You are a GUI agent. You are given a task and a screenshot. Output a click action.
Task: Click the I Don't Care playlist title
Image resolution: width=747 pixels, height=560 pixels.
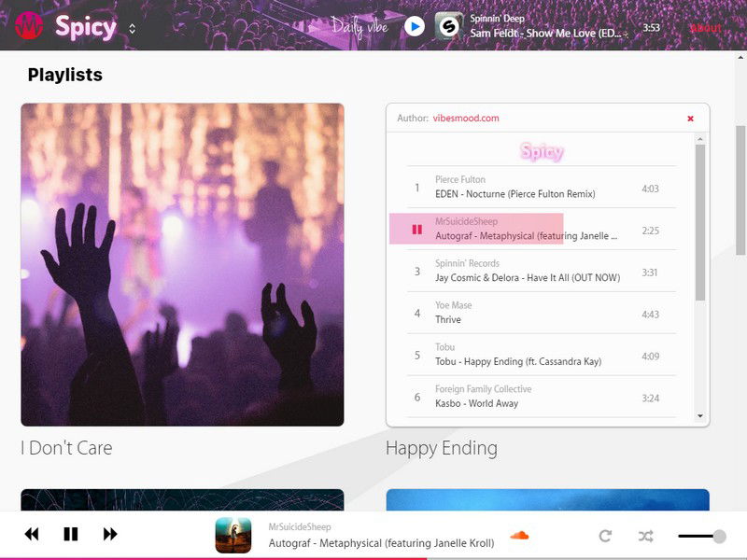point(66,448)
